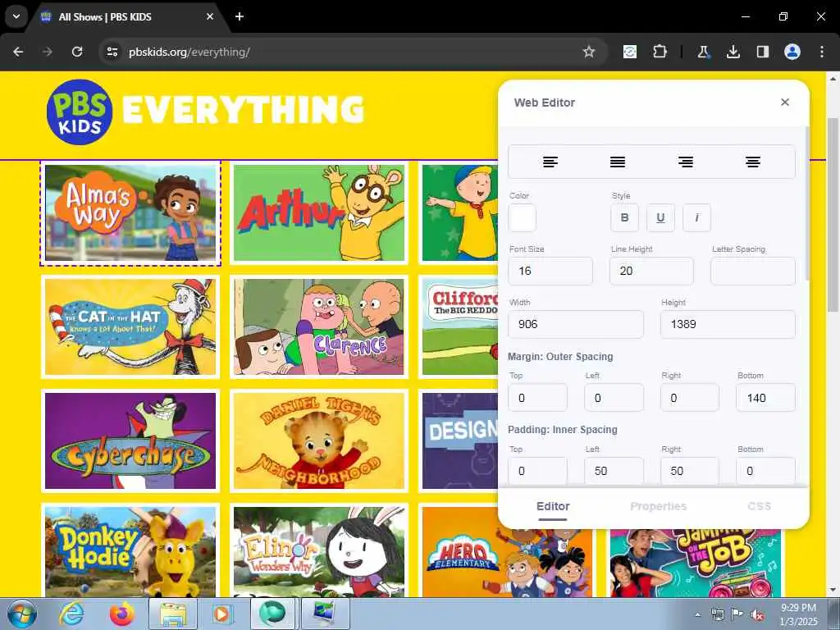Go back to the previous page

(18, 52)
